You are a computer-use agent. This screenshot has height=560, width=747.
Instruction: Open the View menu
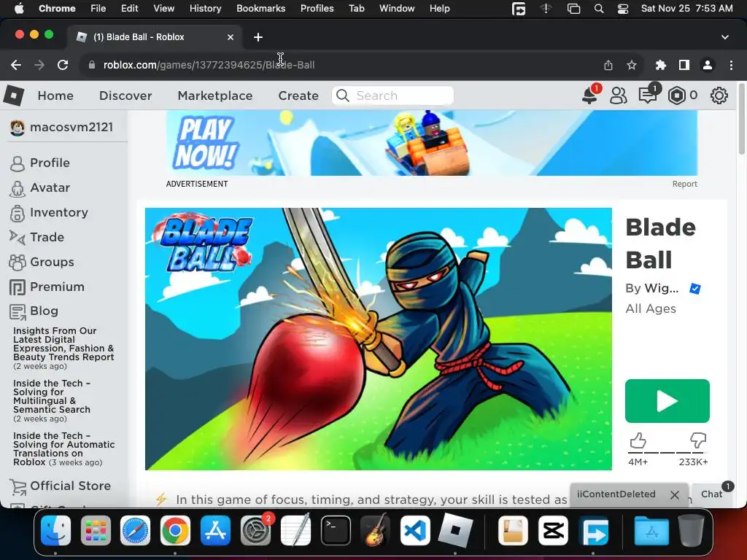coord(163,9)
